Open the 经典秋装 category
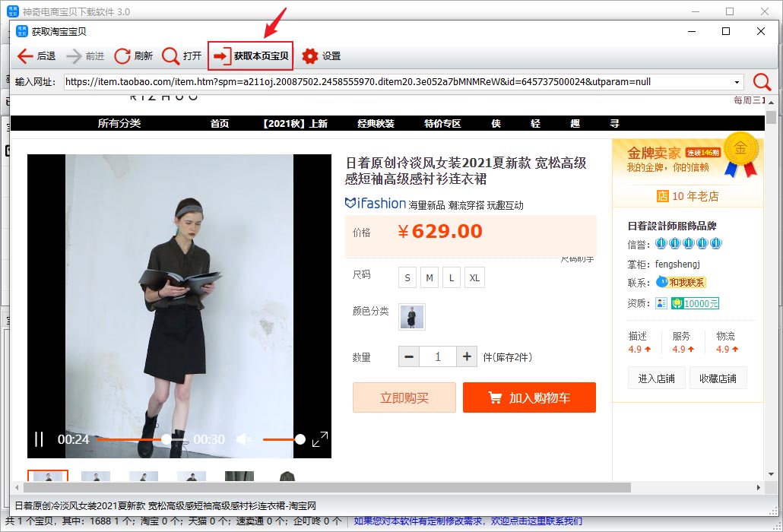 [376, 123]
